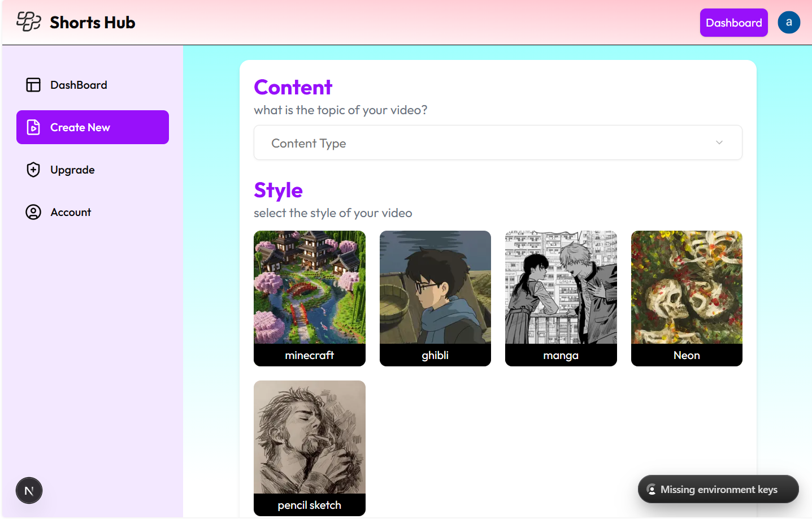Screen dimensions: 812x519
Task: Click the Missing environment keys notification icon
Action: tap(652, 490)
